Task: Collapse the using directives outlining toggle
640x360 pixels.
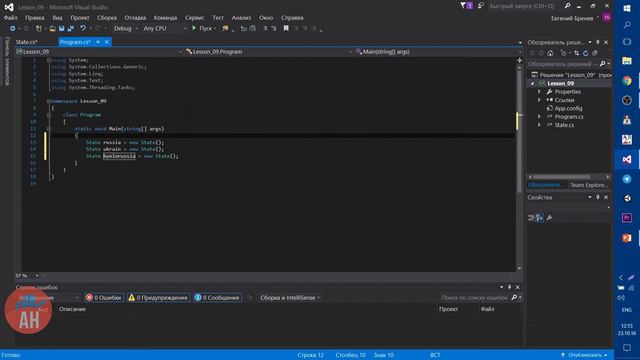Action: tap(49, 60)
